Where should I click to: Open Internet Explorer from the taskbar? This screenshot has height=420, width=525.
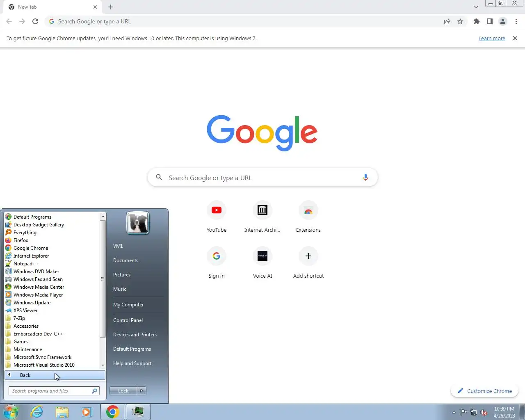point(37,412)
